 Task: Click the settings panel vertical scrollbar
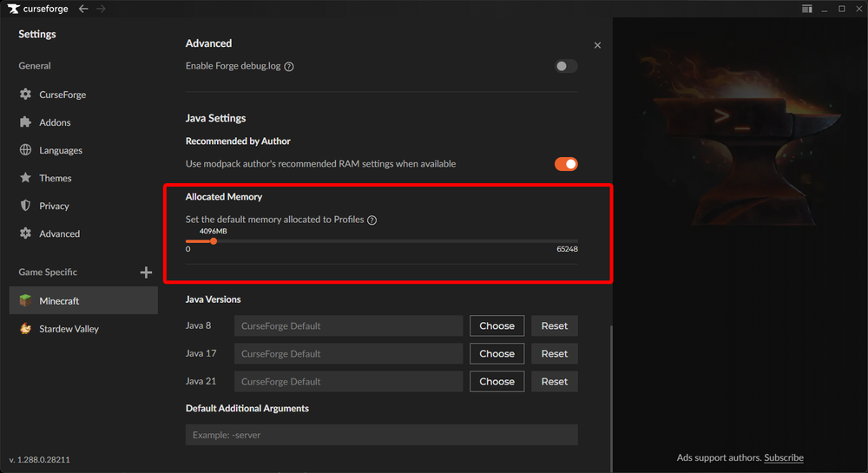[x=611, y=398]
